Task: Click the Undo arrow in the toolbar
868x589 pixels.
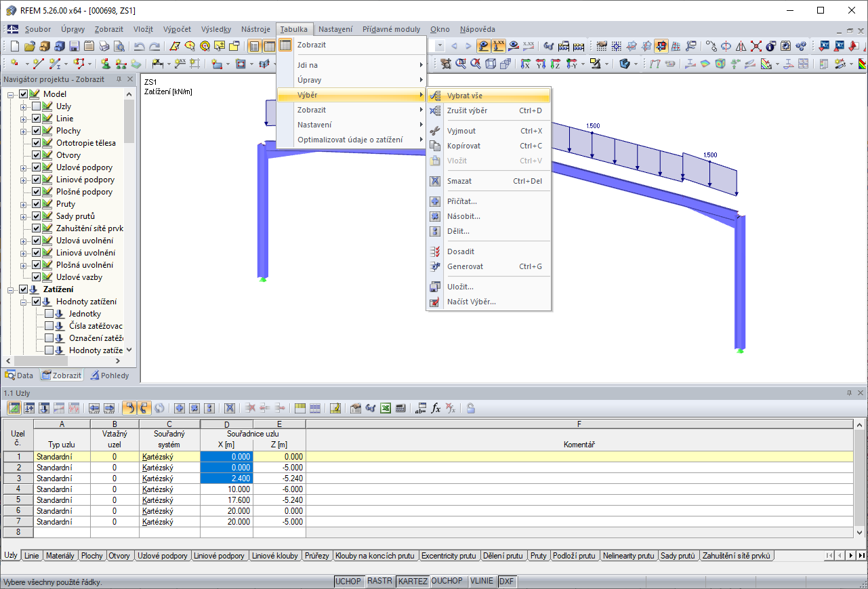Action: (139, 46)
